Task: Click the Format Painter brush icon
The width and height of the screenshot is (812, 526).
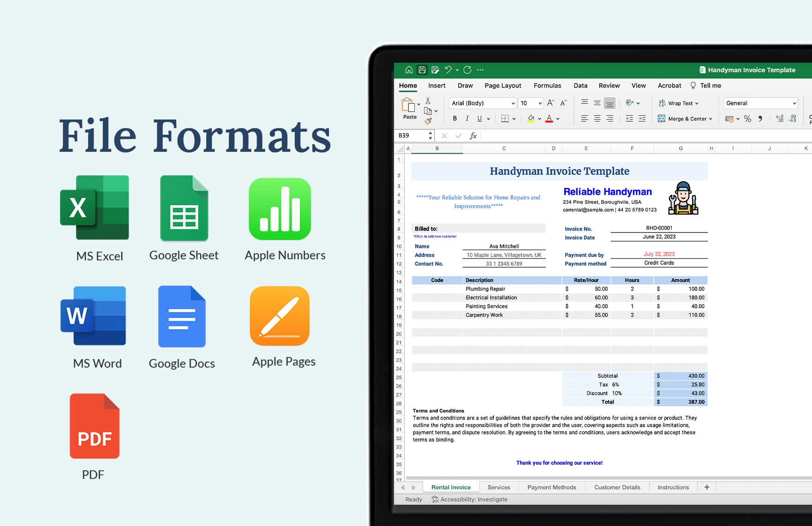Action: point(428,121)
